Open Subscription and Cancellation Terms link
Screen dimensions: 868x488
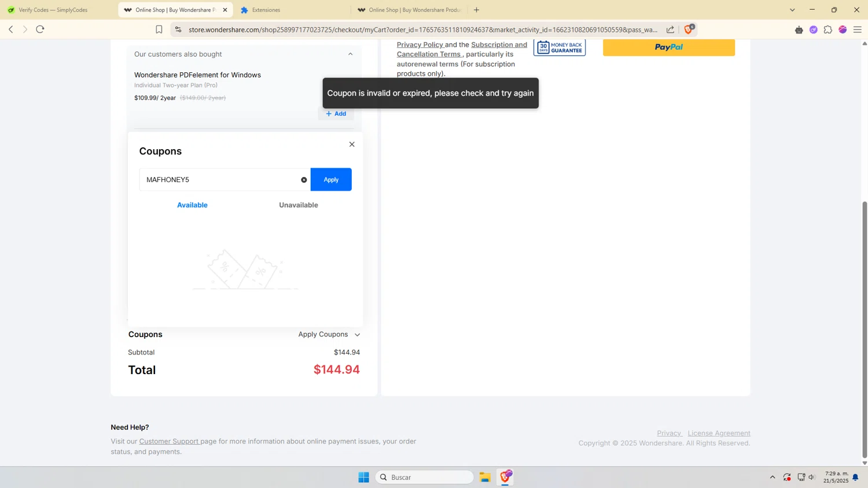462,49
